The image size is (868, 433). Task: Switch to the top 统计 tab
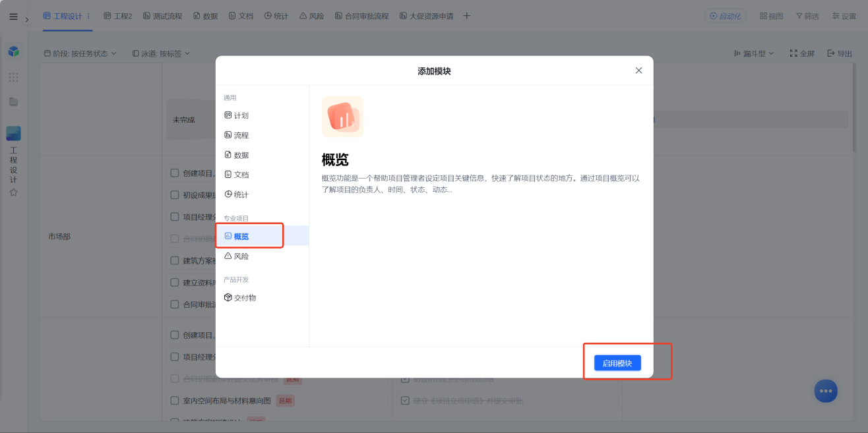pyautogui.click(x=276, y=16)
